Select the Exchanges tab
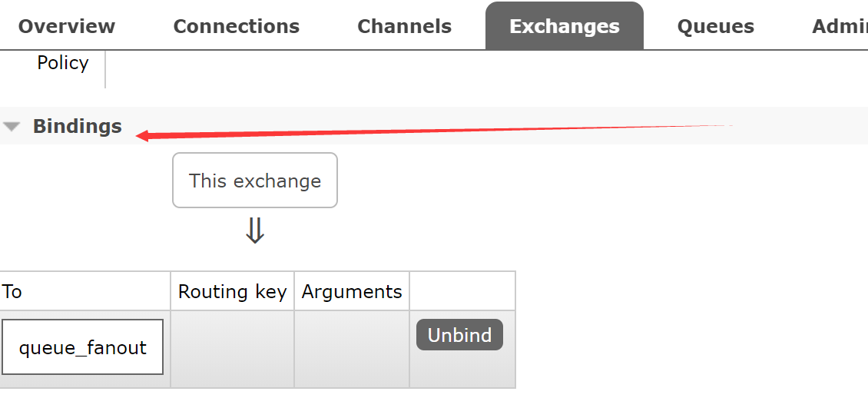Screen dimensions: 868x398 pos(565,26)
